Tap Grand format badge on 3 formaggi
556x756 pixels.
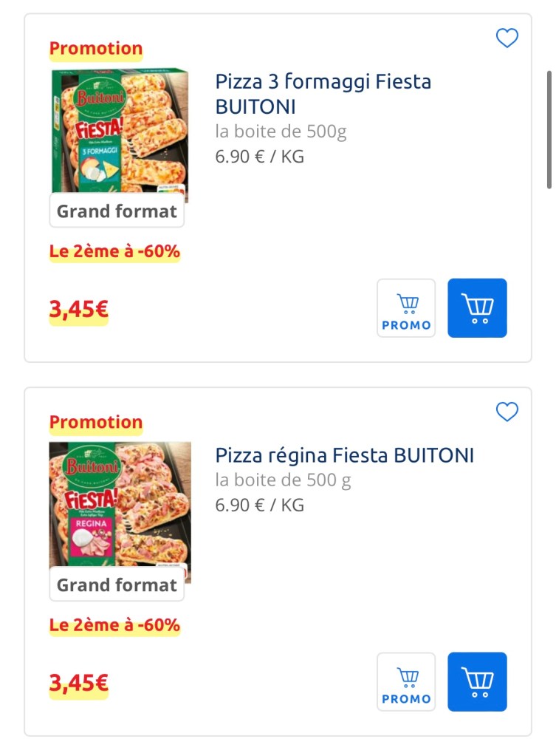pyautogui.click(x=117, y=212)
